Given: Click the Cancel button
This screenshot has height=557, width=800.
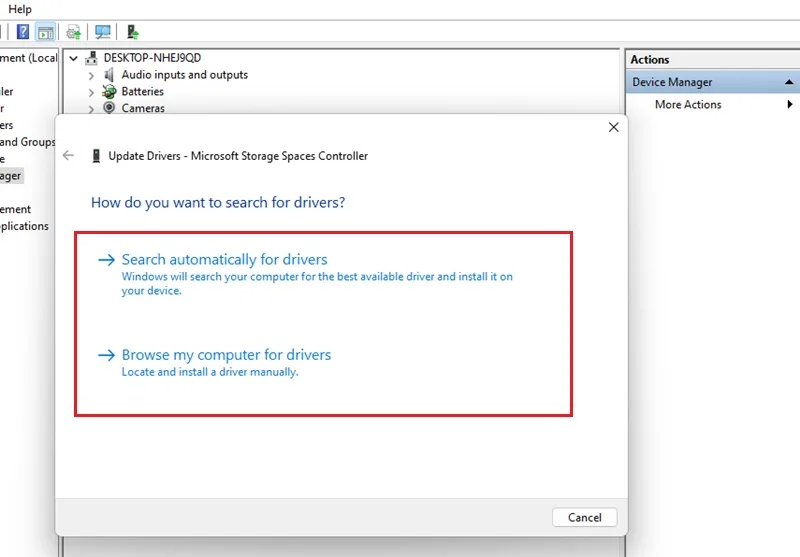Looking at the screenshot, I should (x=585, y=517).
